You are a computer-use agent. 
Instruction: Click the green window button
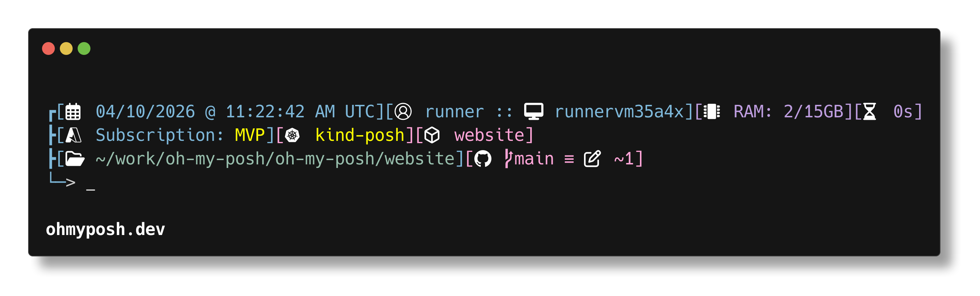tap(84, 49)
